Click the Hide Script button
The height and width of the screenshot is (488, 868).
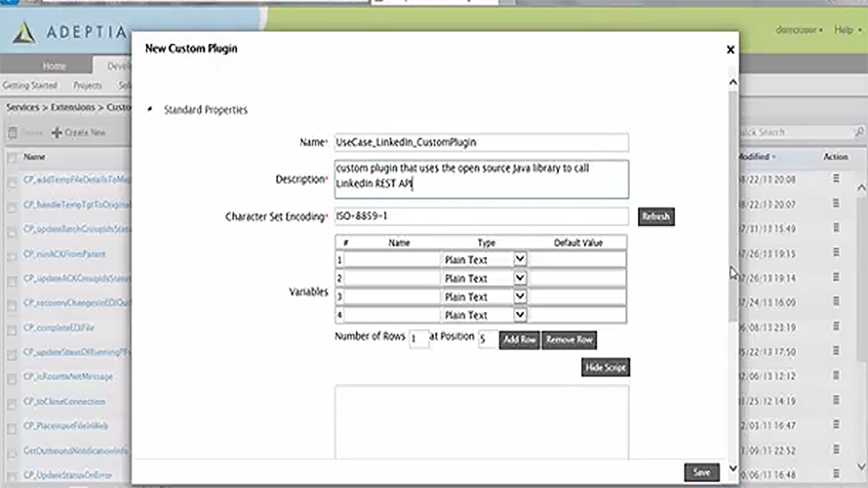pyautogui.click(x=605, y=367)
